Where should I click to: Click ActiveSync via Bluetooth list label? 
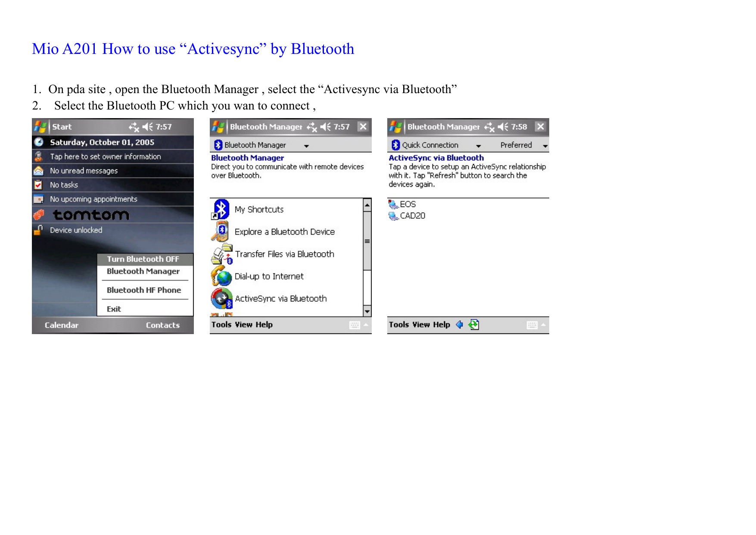pyautogui.click(x=281, y=299)
